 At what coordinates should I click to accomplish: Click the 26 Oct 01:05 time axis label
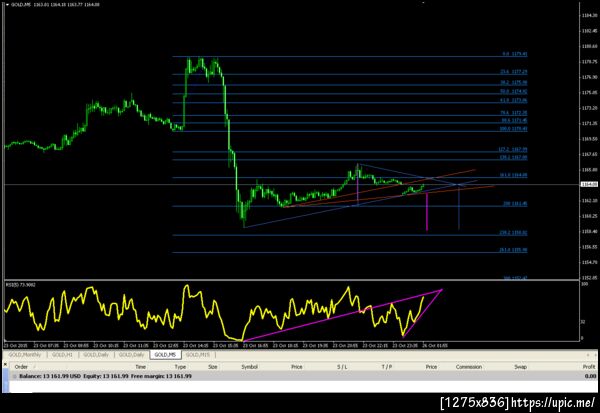point(435,345)
